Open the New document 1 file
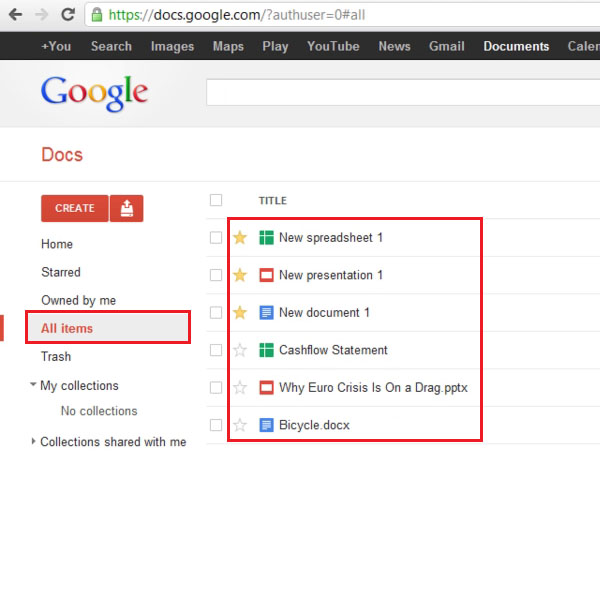Viewport: 600px width, 600px height. click(324, 313)
